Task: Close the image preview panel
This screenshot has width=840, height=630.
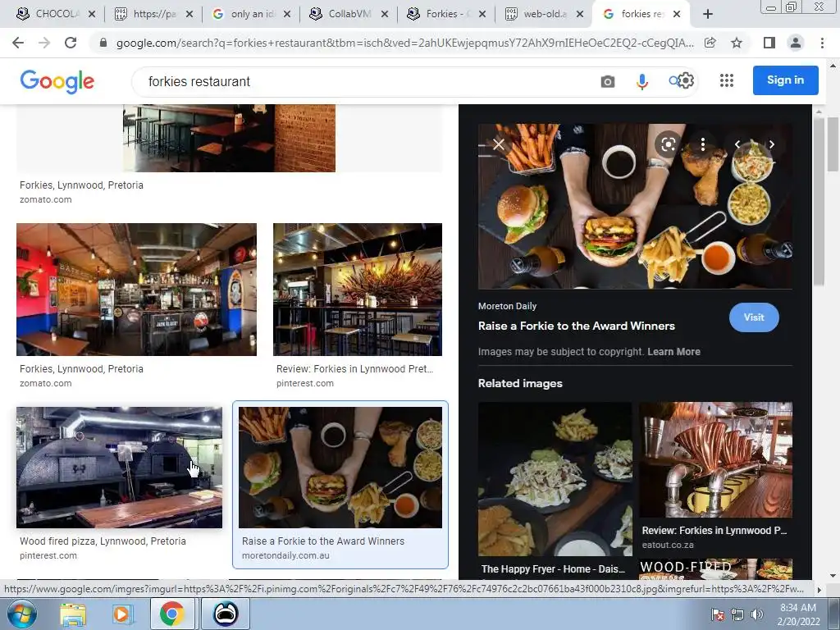Action: click(499, 144)
